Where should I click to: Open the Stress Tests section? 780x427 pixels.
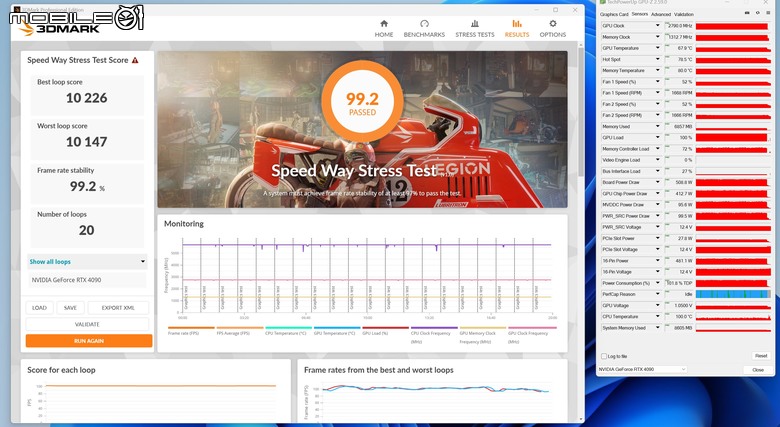coord(475,29)
